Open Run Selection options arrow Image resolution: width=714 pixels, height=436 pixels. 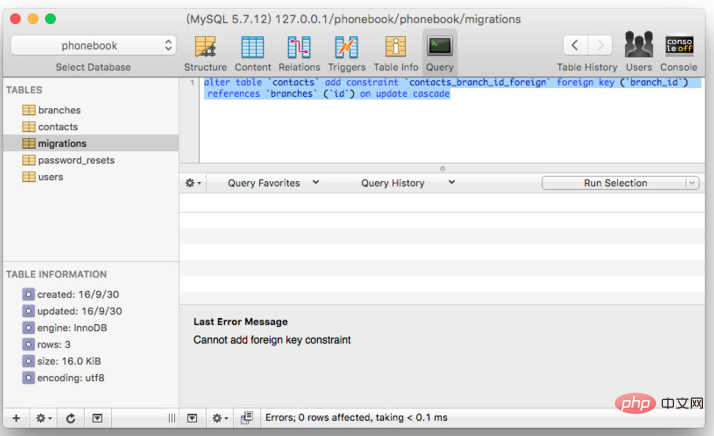(x=692, y=183)
